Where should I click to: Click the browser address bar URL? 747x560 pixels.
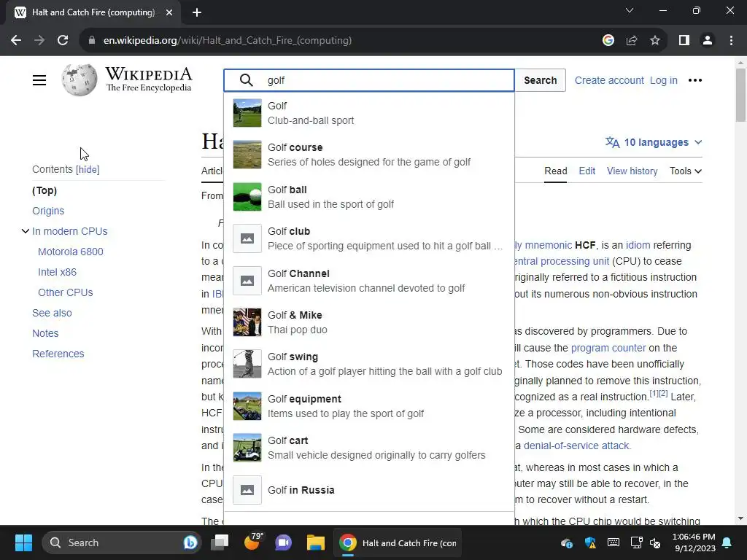228,41
